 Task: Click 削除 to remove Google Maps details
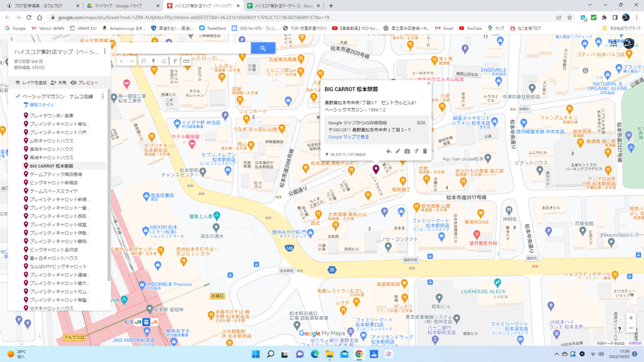[x=421, y=123]
